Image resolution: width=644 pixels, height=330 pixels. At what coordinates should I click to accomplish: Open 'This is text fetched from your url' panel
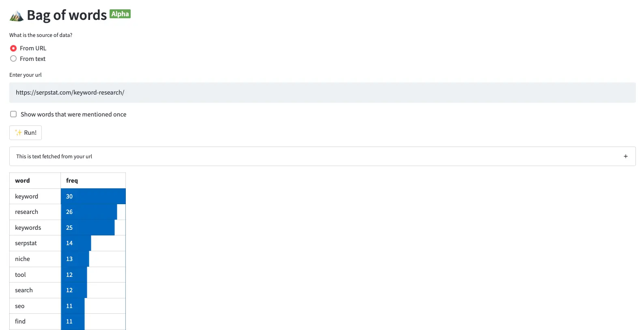[322, 156]
